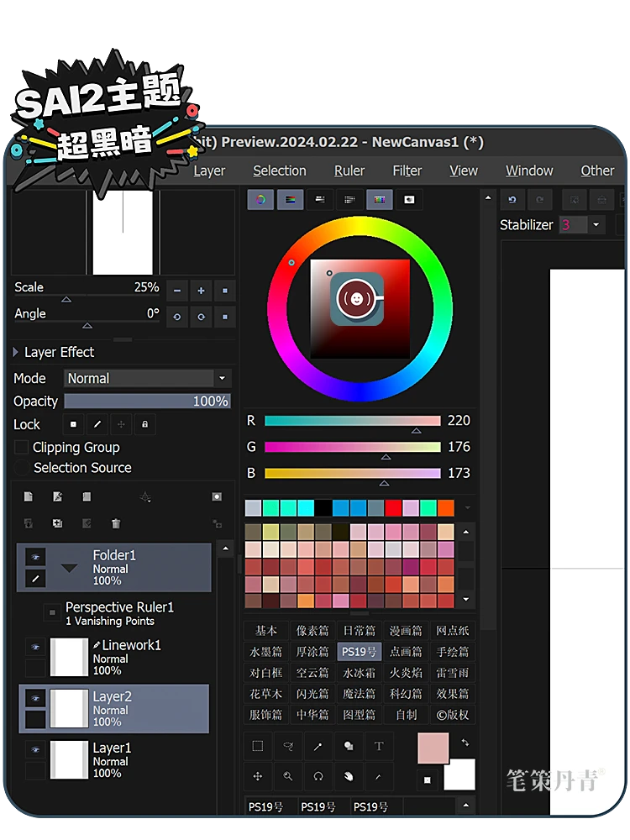Screen dimensions: 630x840
Task: Select the 基本 brush group
Action: click(266, 631)
